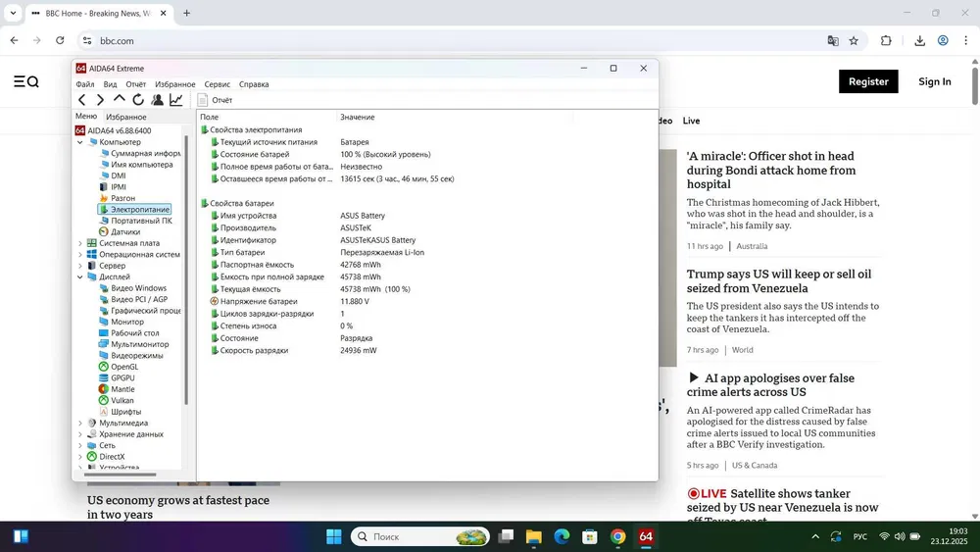
Task: Click the graph chart toolbar icon in AIDA64
Action: coord(176,100)
